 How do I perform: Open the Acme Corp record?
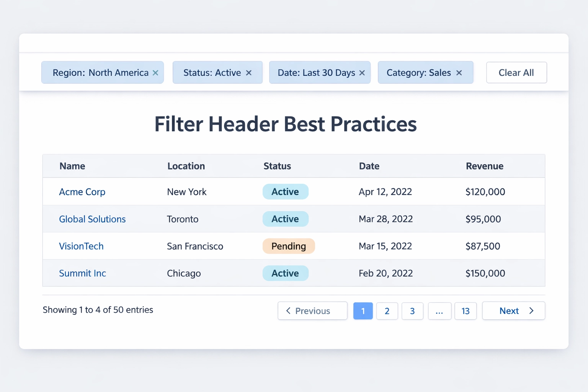[x=82, y=191]
